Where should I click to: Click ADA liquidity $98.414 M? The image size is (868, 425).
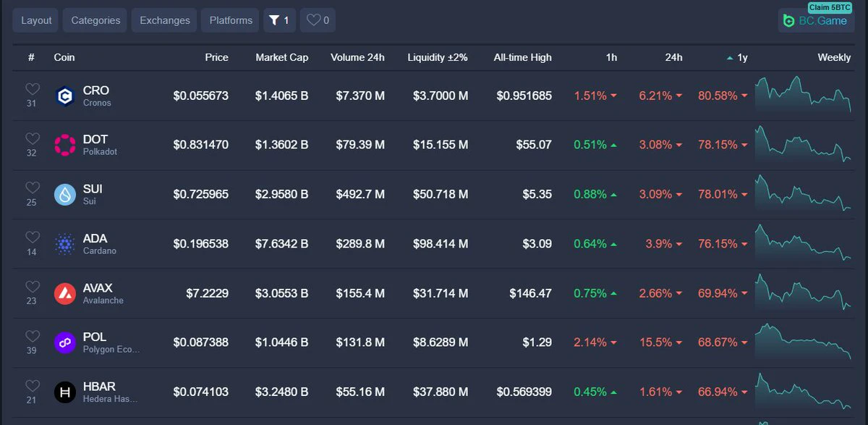click(x=441, y=244)
